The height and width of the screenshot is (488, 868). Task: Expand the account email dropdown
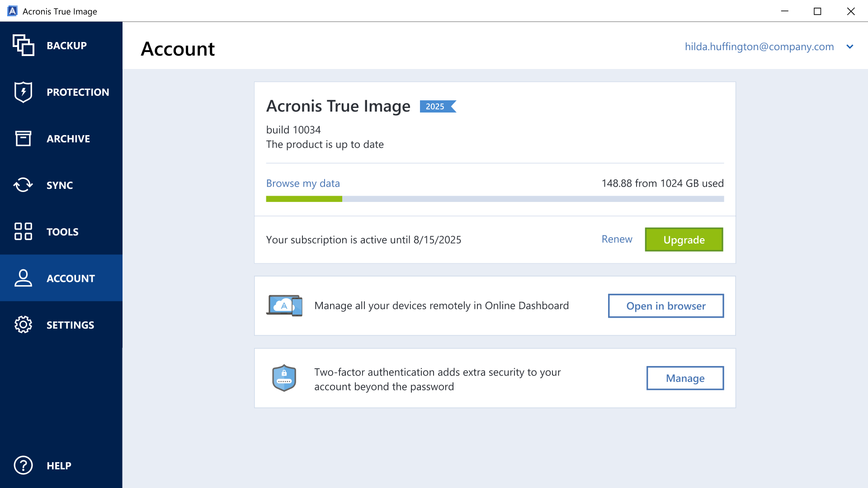pos(850,47)
